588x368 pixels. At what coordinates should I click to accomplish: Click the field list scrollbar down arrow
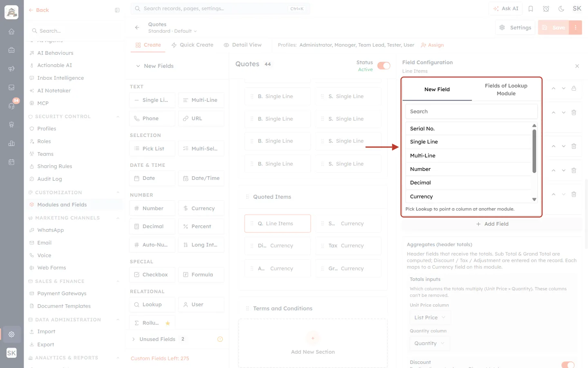coord(534,200)
